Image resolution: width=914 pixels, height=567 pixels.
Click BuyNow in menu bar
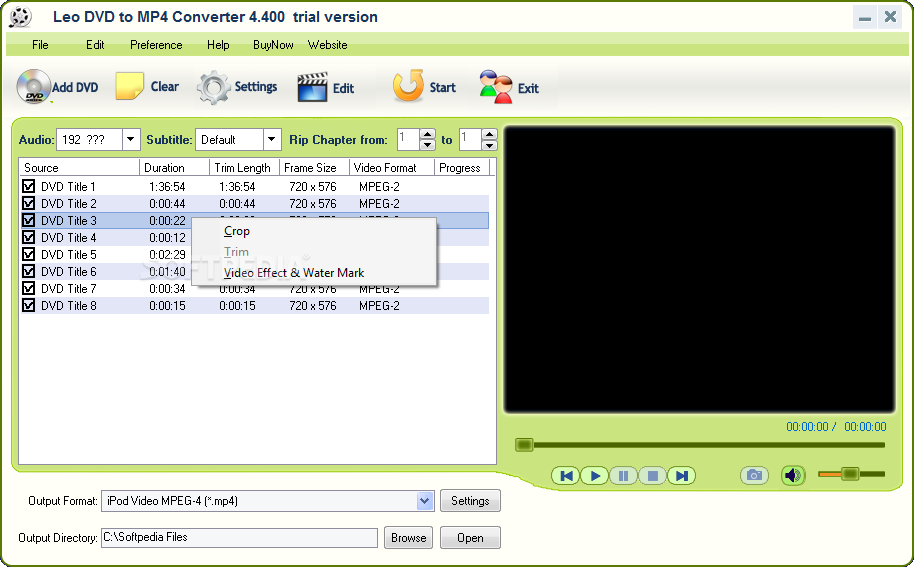273,45
